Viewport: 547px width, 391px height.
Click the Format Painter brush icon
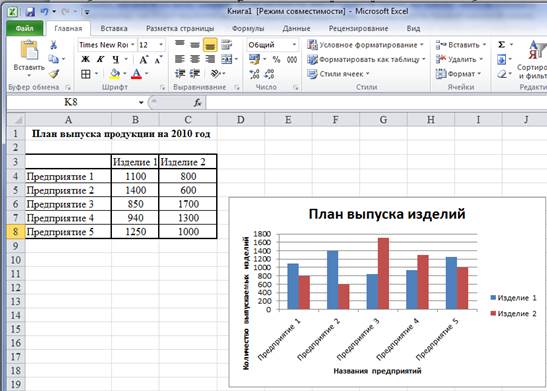[53, 74]
